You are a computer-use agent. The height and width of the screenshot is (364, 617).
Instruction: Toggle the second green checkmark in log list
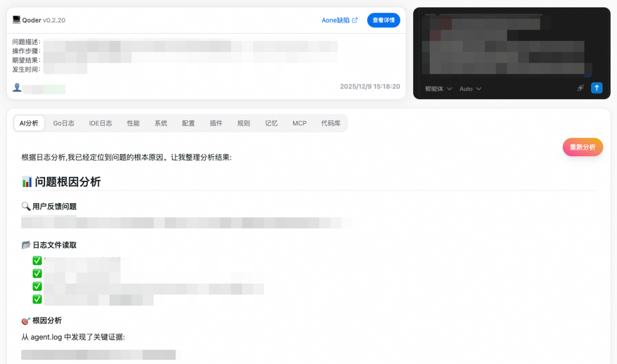(x=37, y=273)
